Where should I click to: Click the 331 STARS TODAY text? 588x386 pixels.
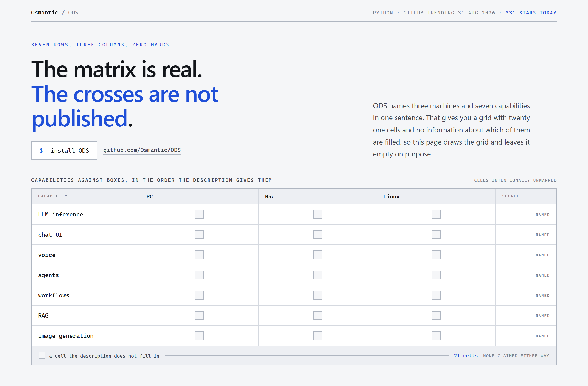[x=531, y=13]
